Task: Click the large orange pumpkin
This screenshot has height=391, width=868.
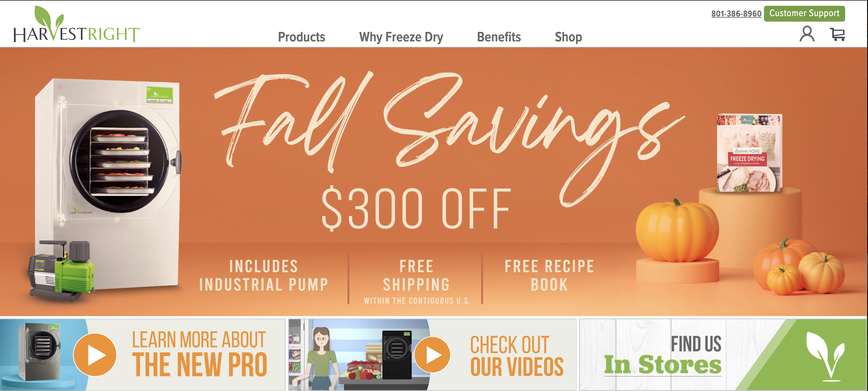Action: click(677, 231)
